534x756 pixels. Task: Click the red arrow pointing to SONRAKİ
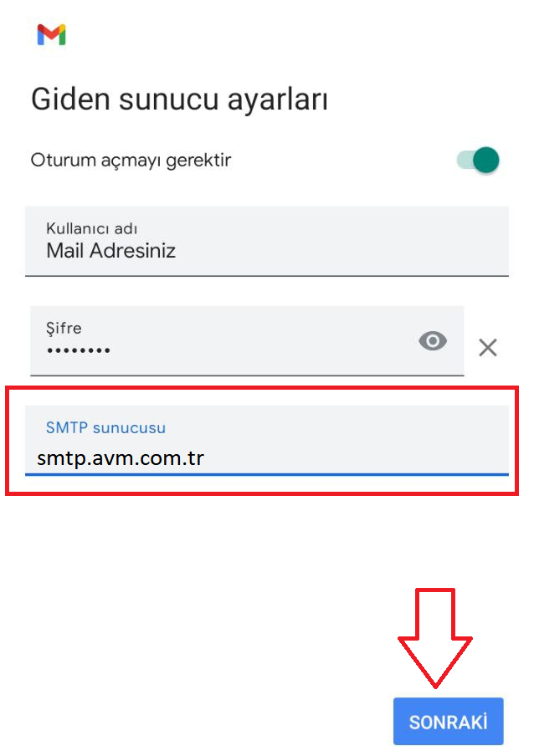[x=434, y=636]
